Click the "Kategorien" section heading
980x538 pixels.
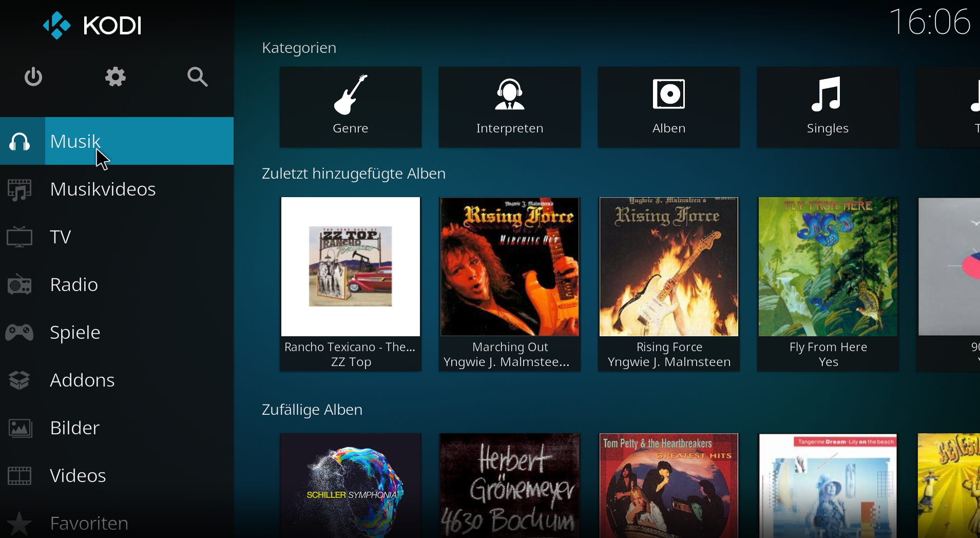click(299, 48)
